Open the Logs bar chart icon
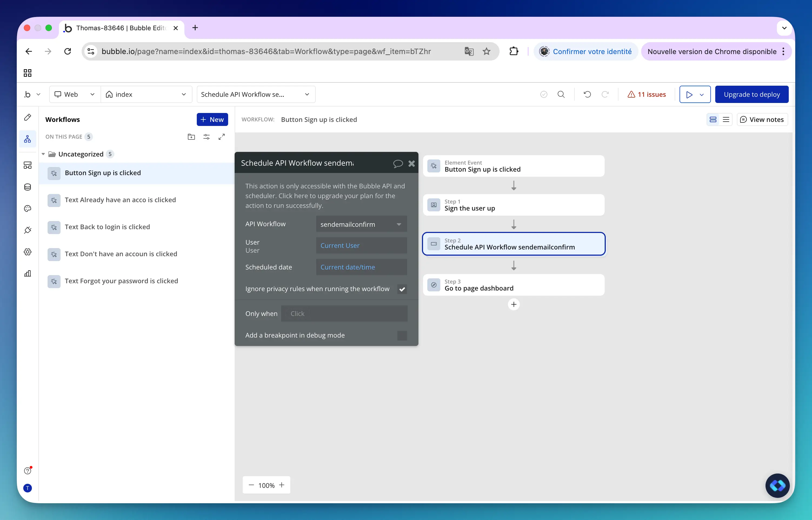The height and width of the screenshot is (520, 812). (x=28, y=273)
